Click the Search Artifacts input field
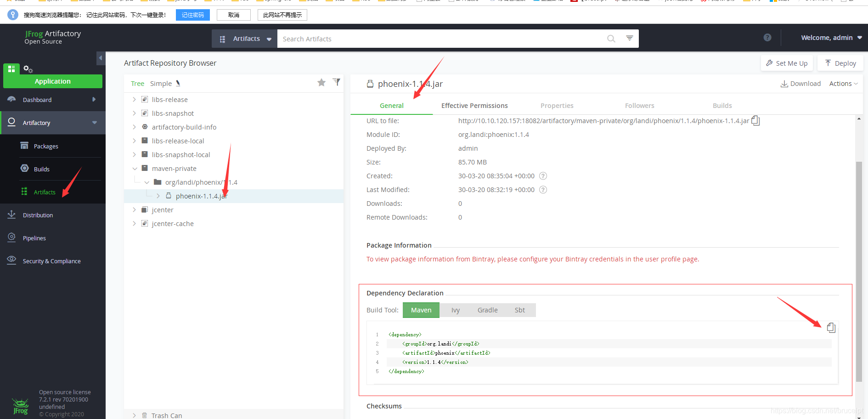 [x=441, y=39]
